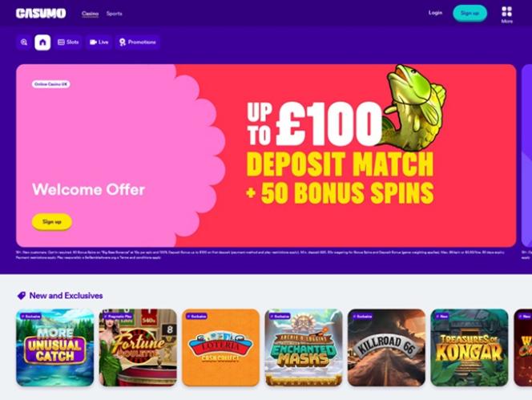This screenshot has width=532, height=400.
Task: Open the More Unusual Catch game
Action: pyautogui.click(x=55, y=347)
